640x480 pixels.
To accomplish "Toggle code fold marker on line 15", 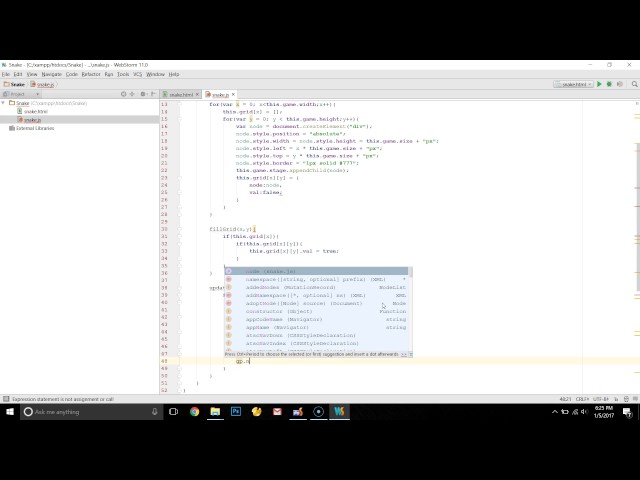I will click(179, 119).
